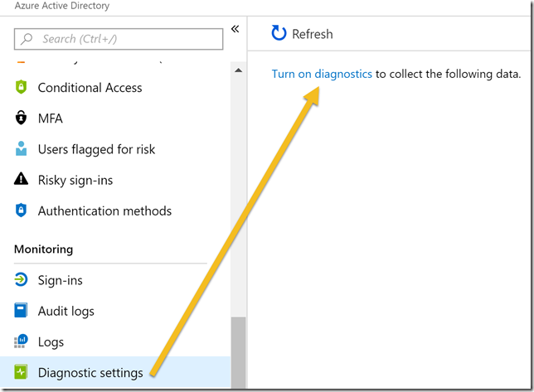
Task: Click the Authentication methods shield icon
Action: (x=21, y=210)
